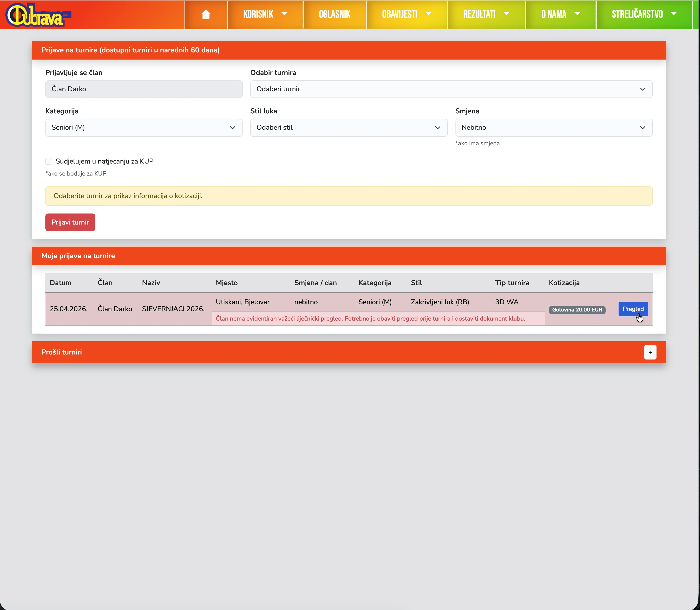Open the Smjena Nebitno dropdown
This screenshot has width=700, height=610.
pos(553,128)
